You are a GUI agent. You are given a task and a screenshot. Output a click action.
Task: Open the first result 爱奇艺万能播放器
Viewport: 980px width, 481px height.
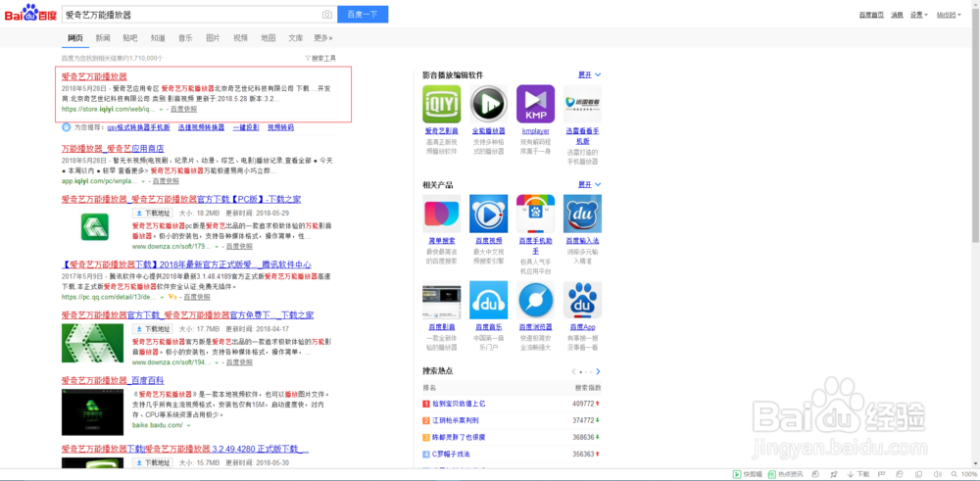(94, 76)
